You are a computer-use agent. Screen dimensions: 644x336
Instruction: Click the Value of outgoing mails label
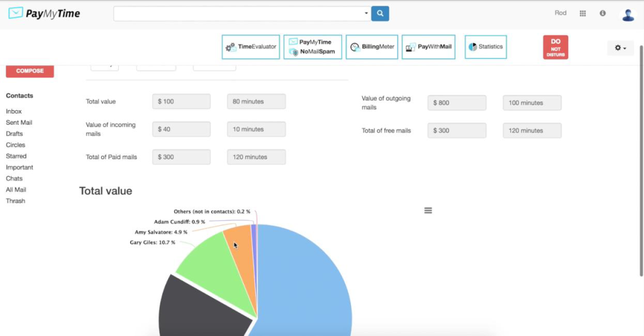[x=386, y=103]
